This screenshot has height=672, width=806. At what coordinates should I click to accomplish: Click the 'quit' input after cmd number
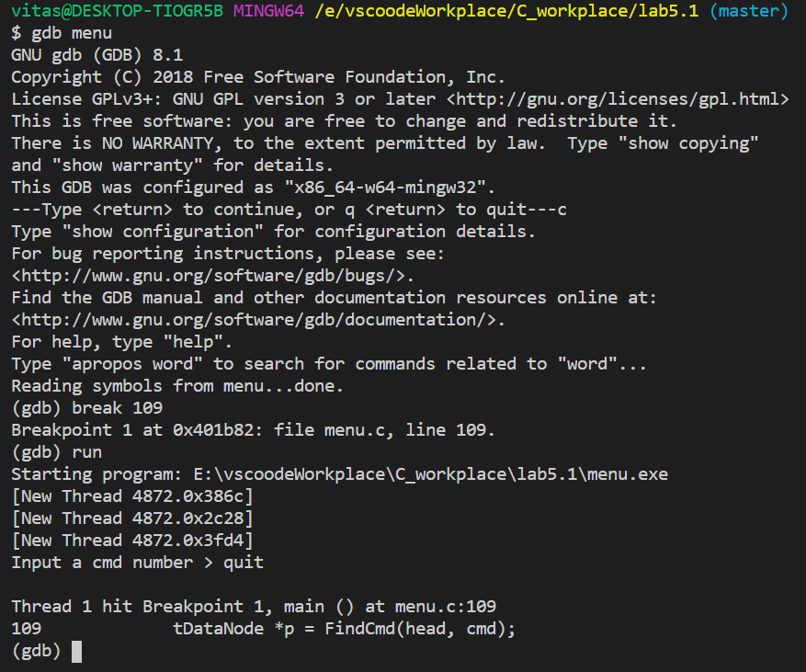click(244, 563)
